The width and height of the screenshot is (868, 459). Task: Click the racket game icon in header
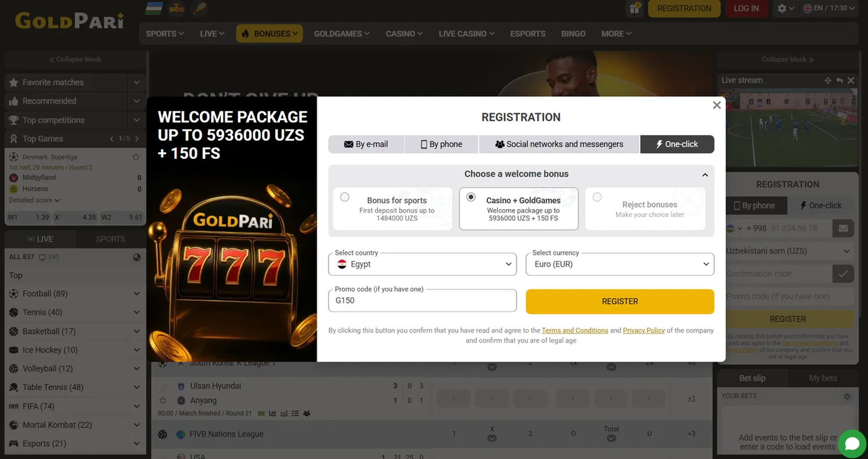[x=199, y=8]
